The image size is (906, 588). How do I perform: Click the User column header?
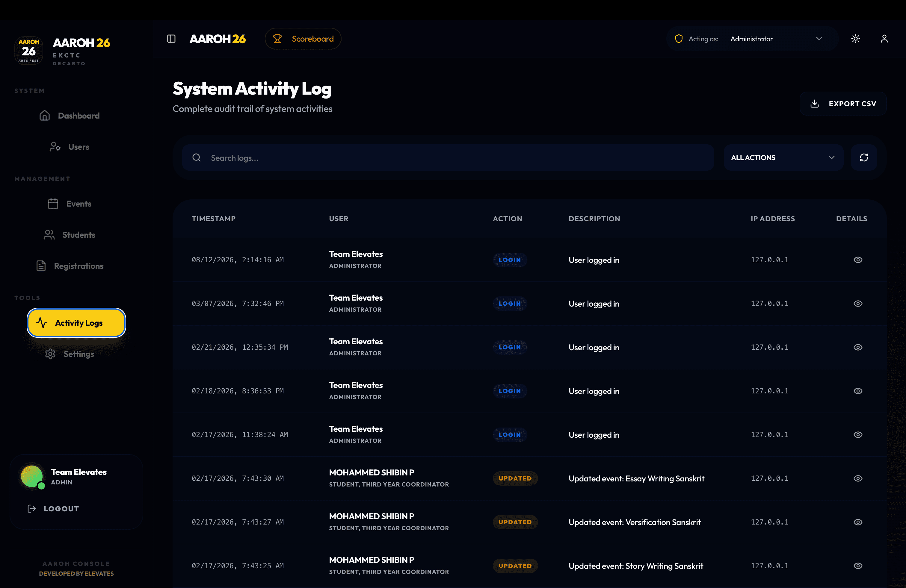(x=339, y=219)
